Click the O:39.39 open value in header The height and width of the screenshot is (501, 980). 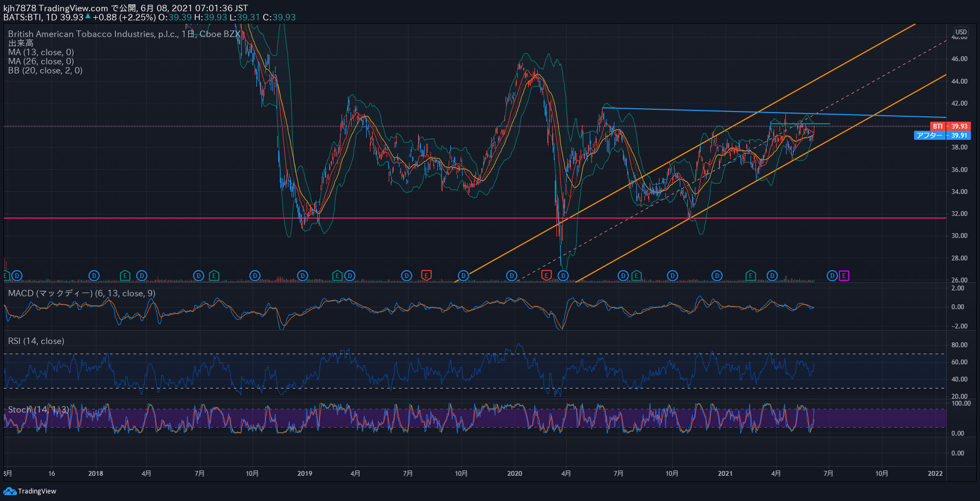tap(175, 17)
